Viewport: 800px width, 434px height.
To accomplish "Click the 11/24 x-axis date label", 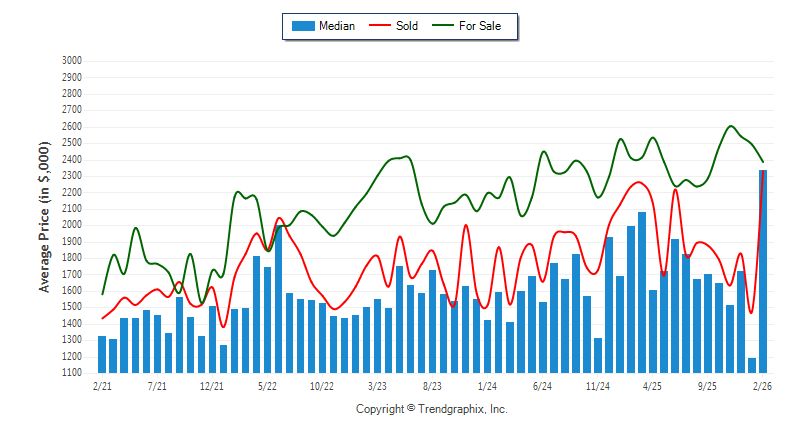I will pyautogui.click(x=597, y=385).
